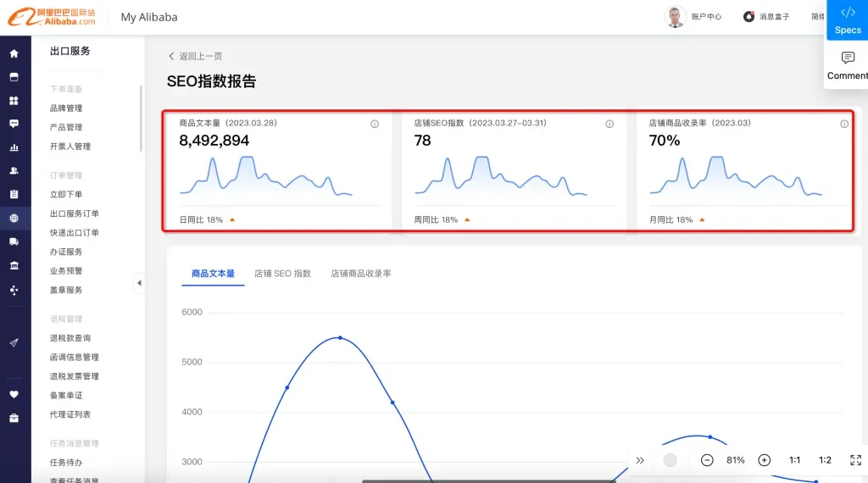Screen dimensions: 868x483
Task: Expand the zoom toolbar double chevron
Action: coord(640,460)
